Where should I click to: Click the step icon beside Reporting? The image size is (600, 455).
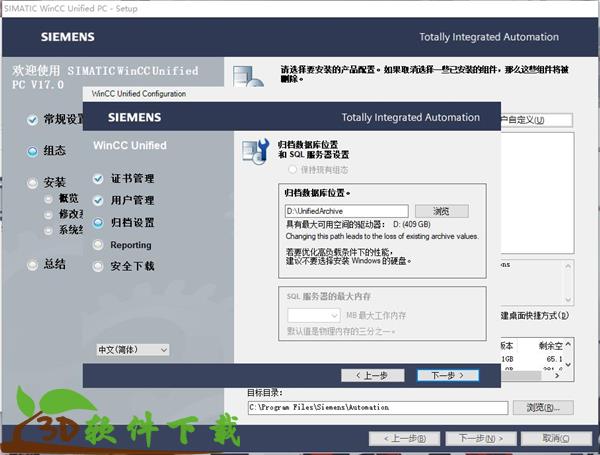coord(98,245)
